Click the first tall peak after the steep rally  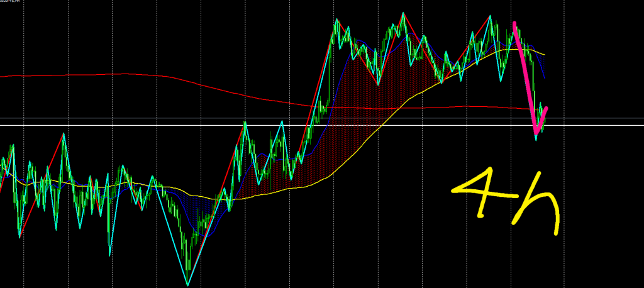click(x=336, y=20)
